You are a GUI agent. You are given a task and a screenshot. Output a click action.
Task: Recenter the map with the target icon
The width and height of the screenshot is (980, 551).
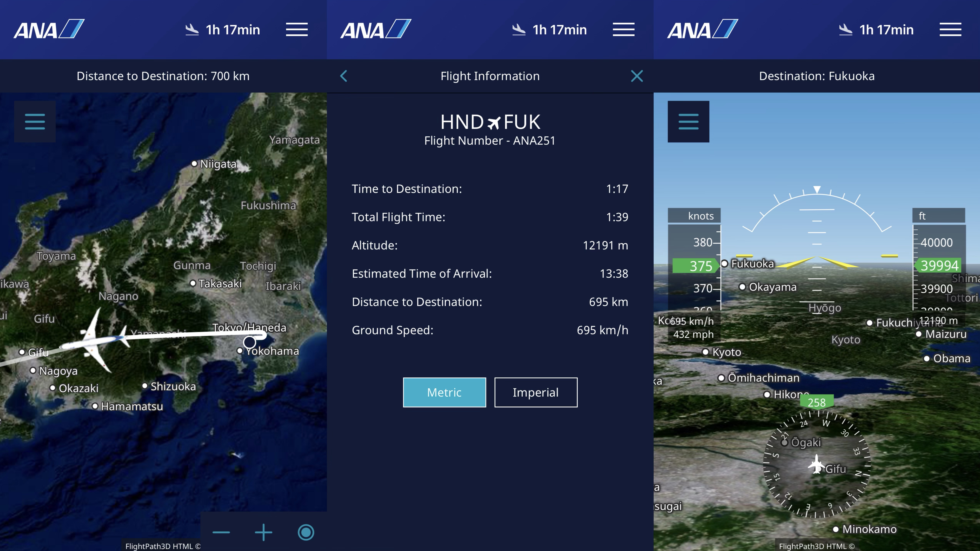point(306,532)
